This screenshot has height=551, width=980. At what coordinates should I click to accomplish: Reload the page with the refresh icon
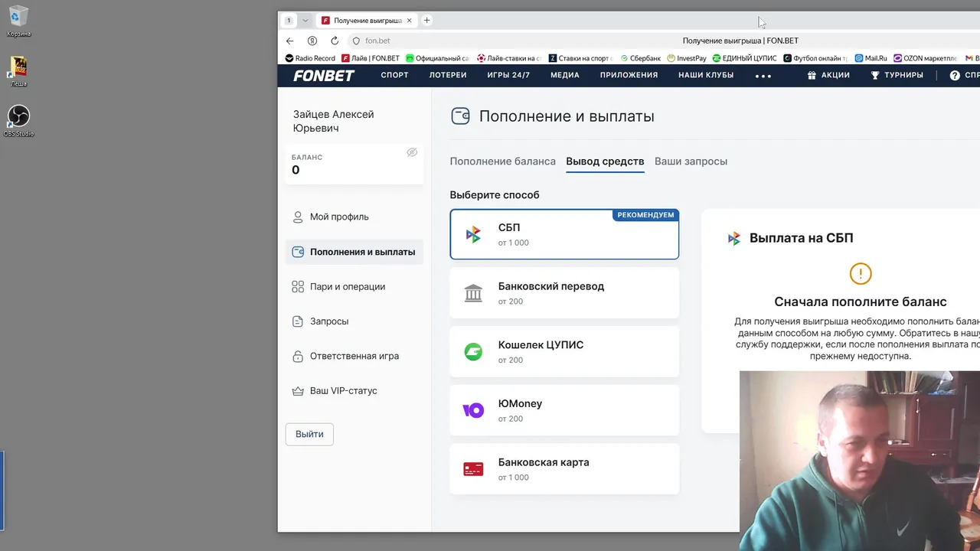335,41
